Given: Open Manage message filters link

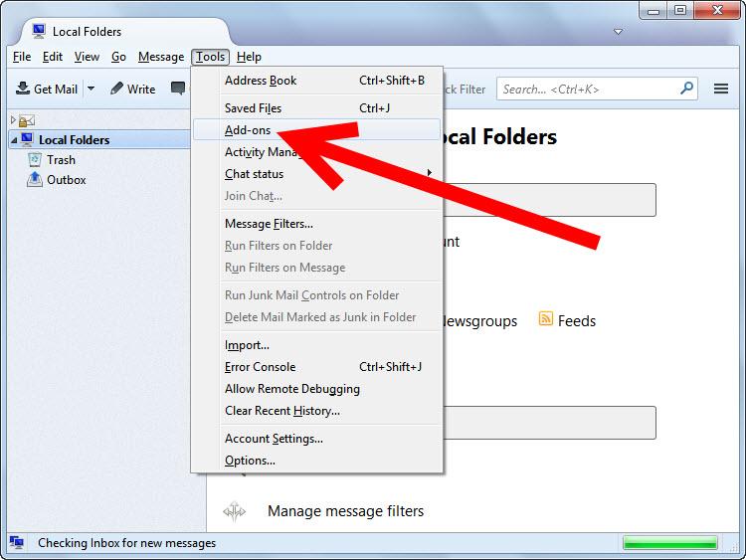Looking at the screenshot, I should coord(345,511).
